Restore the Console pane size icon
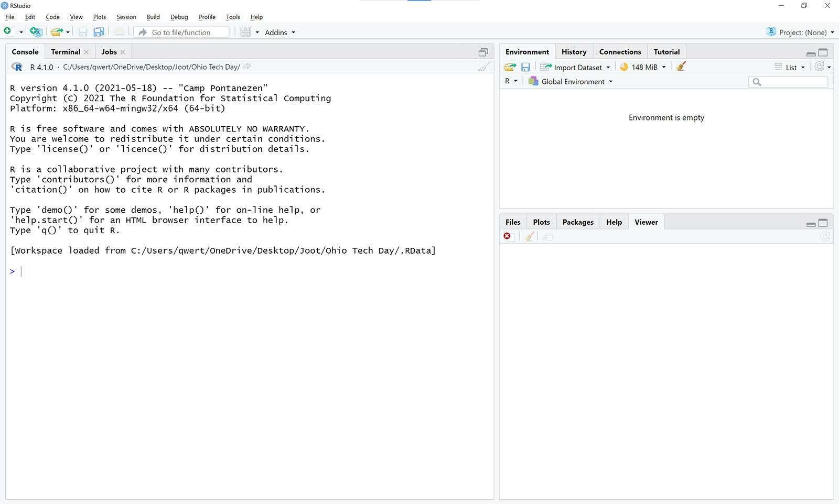This screenshot has width=839, height=504. tap(483, 52)
